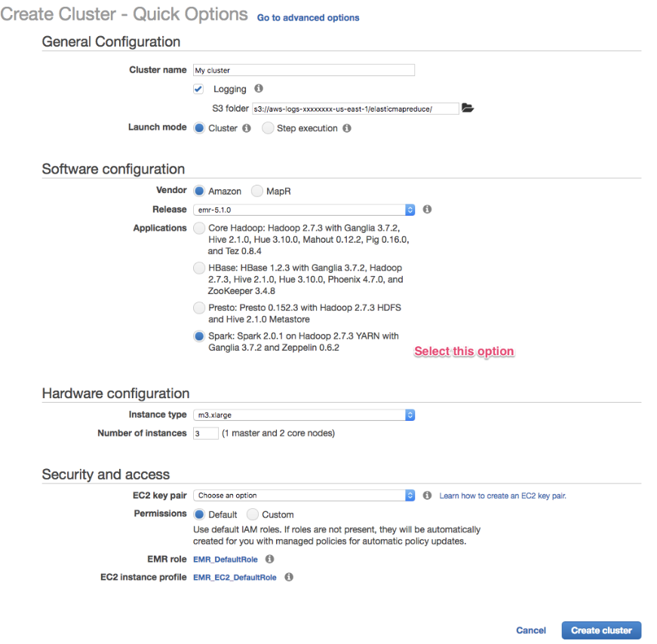The width and height of the screenshot is (657, 644).
Task: Click the info icon beside Logging
Action: point(259,89)
